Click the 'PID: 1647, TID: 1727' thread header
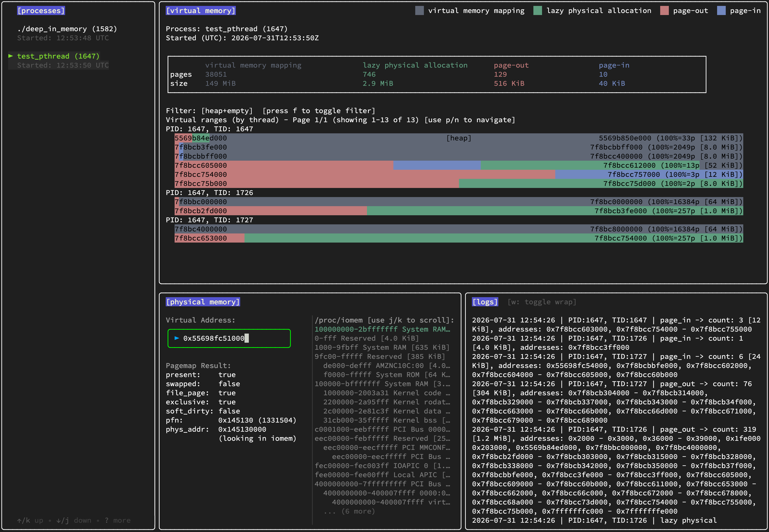 [x=209, y=220]
